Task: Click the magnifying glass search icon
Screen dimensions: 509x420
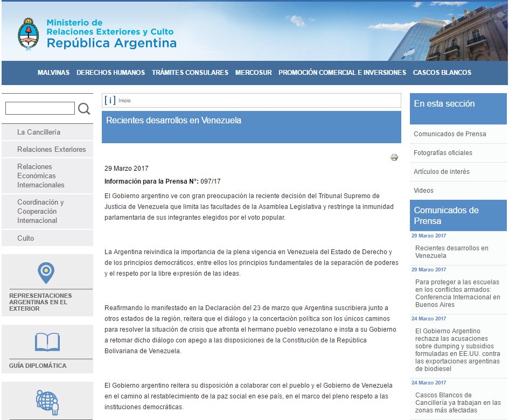Action: click(84, 109)
